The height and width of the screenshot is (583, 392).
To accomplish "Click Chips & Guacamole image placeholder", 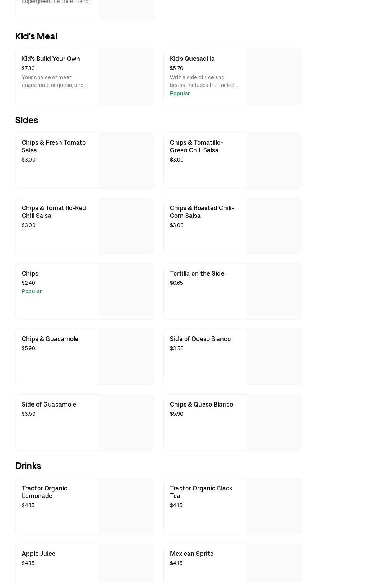I will click(126, 357).
